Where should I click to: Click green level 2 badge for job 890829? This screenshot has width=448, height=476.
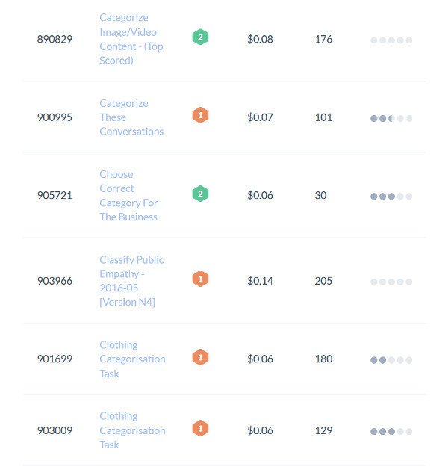click(200, 37)
